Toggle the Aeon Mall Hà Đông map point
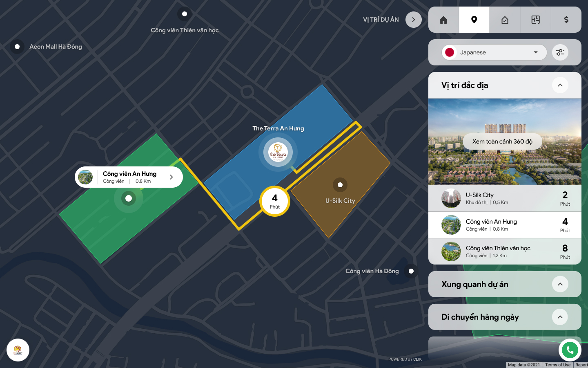The image size is (588, 368). (x=17, y=47)
